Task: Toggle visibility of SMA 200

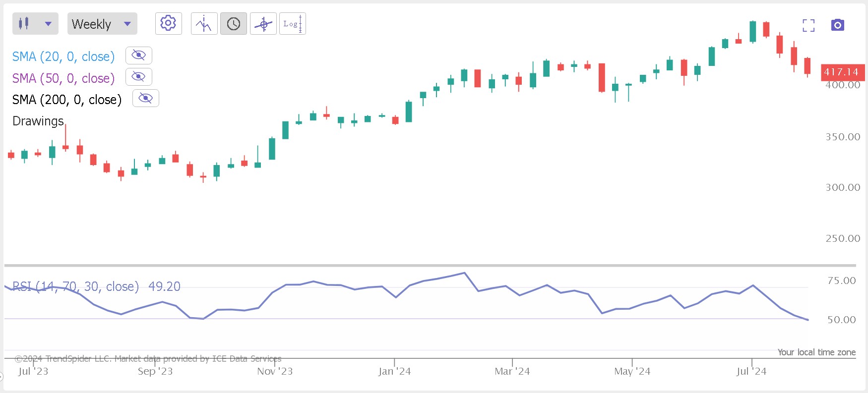Action: click(146, 98)
